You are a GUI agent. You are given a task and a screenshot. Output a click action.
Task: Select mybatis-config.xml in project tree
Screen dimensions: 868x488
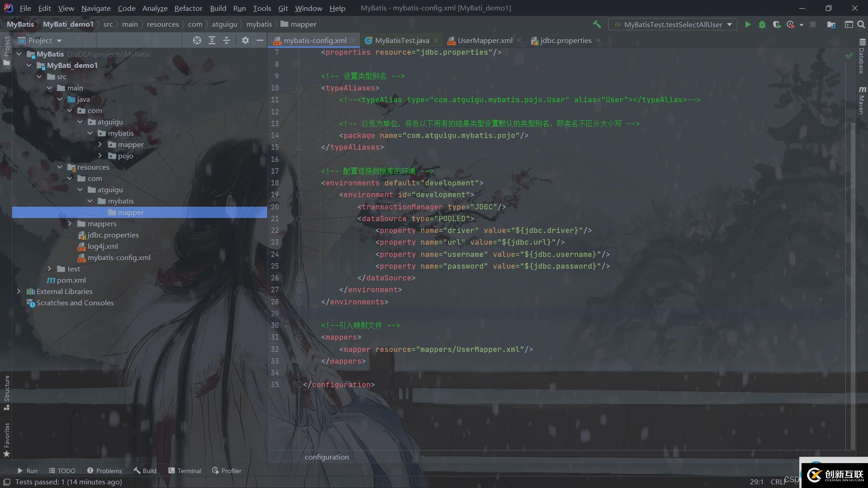(119, 257)
